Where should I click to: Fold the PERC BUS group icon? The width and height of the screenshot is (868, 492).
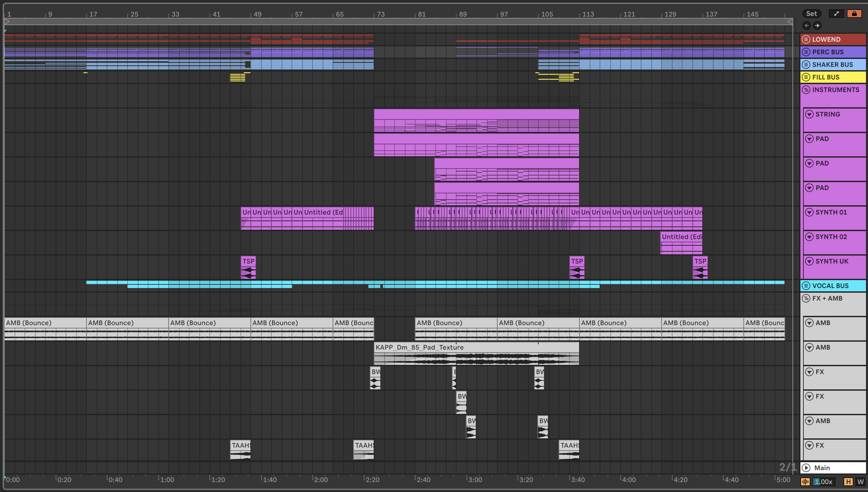[806, 52]
